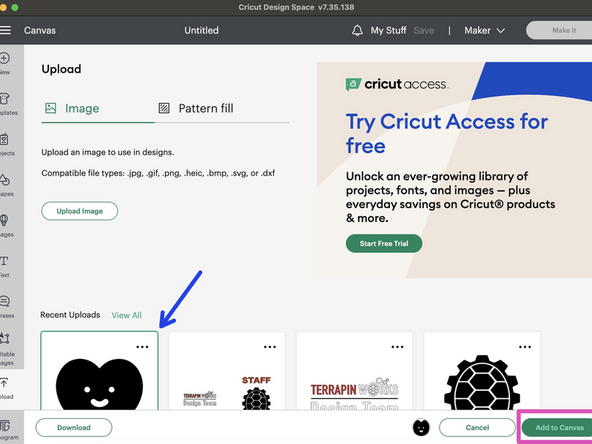Click "Try Cricut Access for free" headline
The height and width of the screenshot is (444, 592).
pos(447,133)
